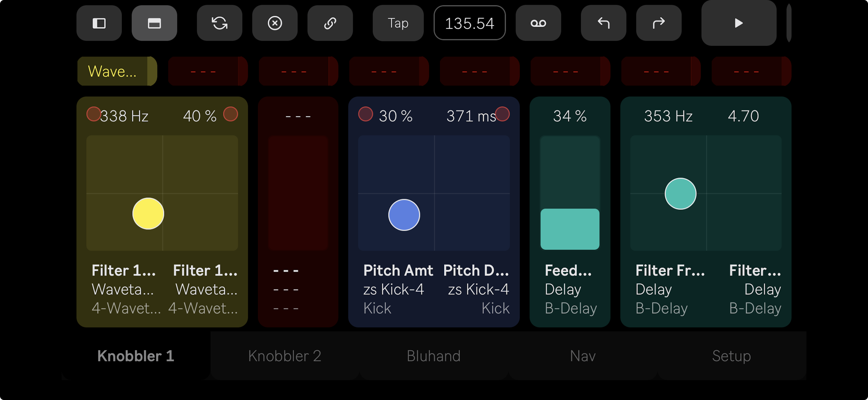Toggle red dot beside 30 %
Screen dimensions: 868x400
(365, 114)
